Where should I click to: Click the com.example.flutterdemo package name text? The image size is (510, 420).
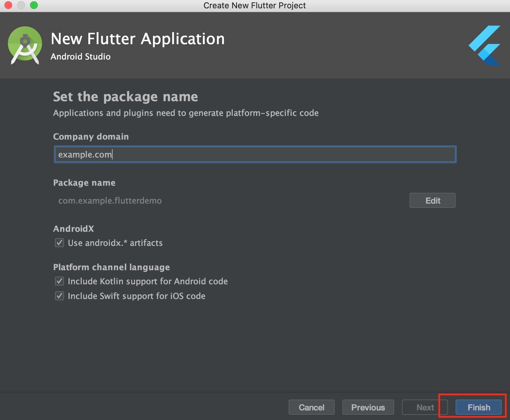coord(110,201)
